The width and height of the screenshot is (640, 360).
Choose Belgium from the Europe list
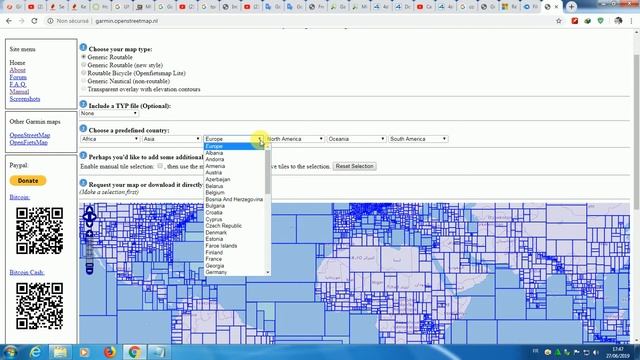[x=235, y=192]
